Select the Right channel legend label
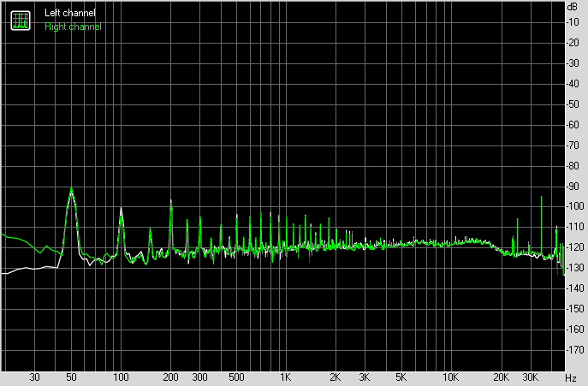 73,27
